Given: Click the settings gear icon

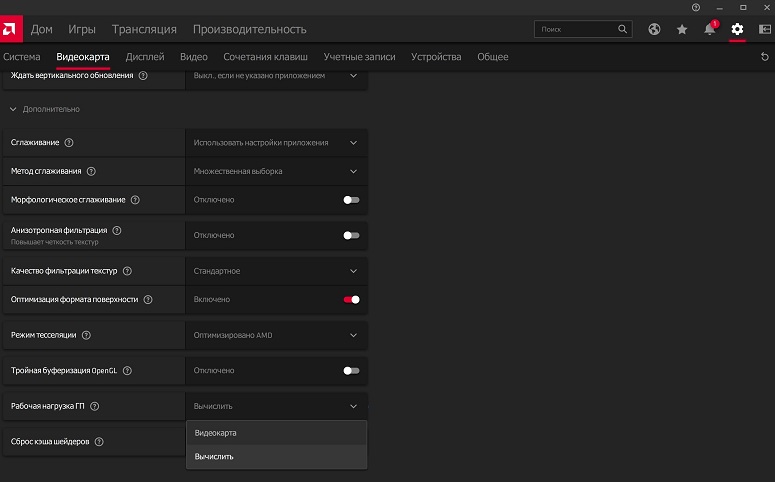Looking at the screenshot, I should tap(737, 30).
